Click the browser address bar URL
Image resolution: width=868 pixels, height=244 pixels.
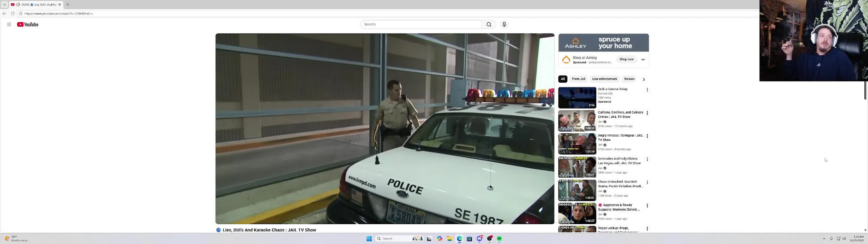point(58,14)
